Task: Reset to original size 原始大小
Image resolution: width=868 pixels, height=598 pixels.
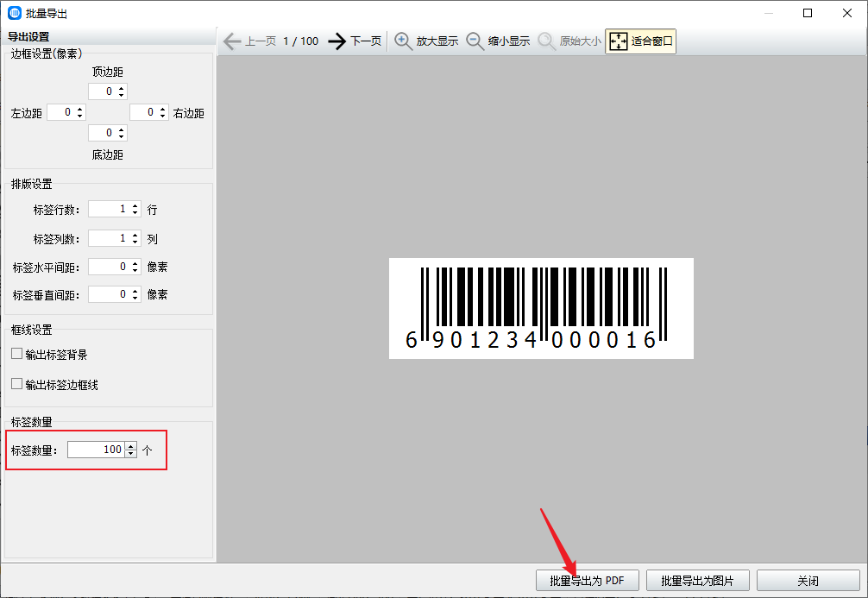Action: [x=569, y=41]
